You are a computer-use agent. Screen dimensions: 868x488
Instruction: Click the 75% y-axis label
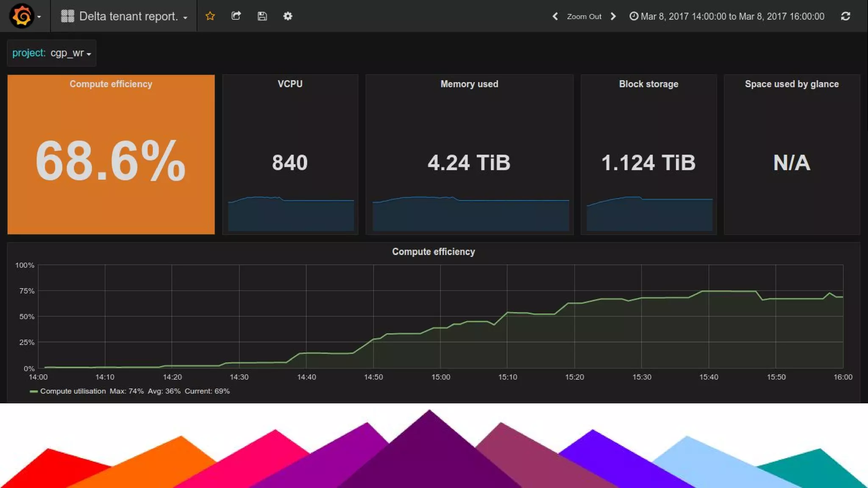pyautogui.click(x=27, y=291)
